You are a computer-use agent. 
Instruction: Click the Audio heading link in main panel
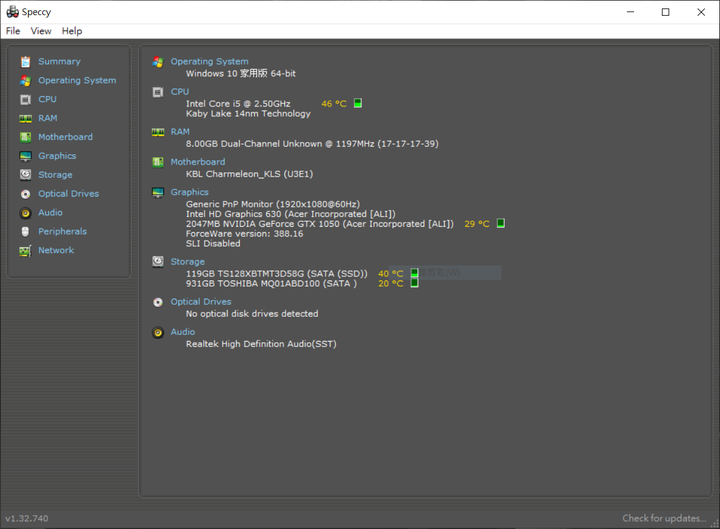(183, 332)
